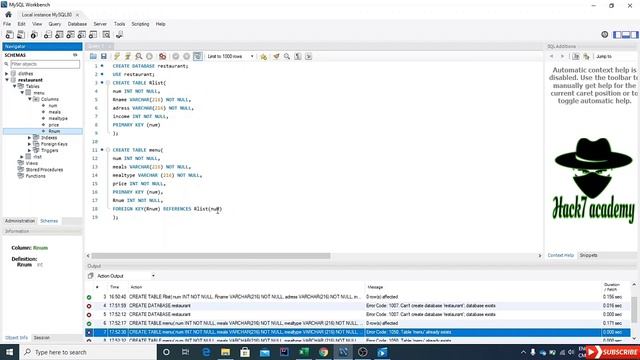This screenshot has height=360, width=640.
Task: Switch to the Session tab
Action: tap(41, 338)
